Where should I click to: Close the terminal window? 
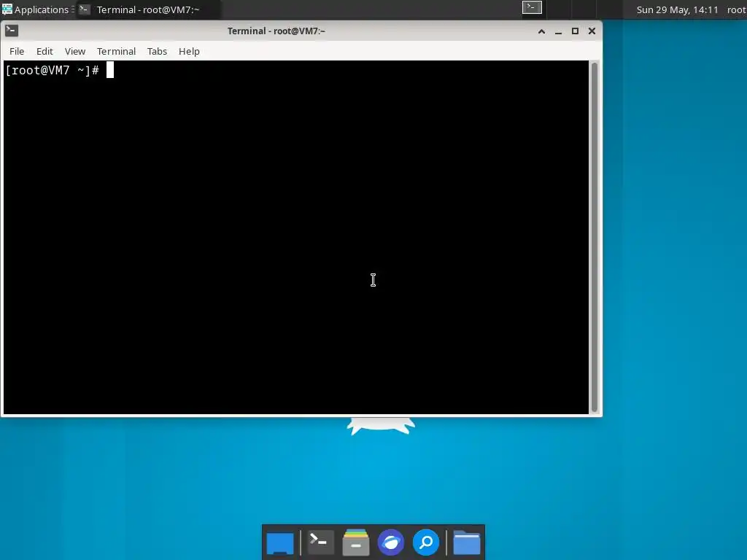pyautogui.click(x=592, y=31)
